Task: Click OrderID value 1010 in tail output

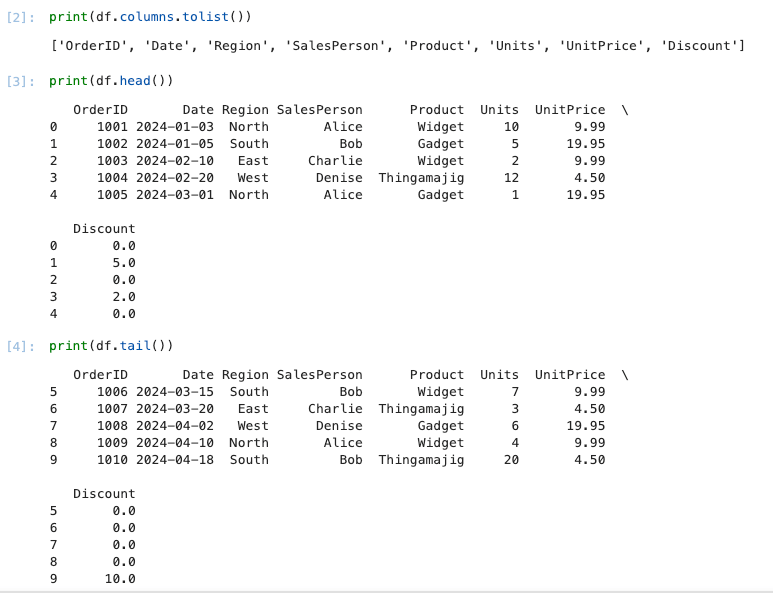Action: pos(112,460)
